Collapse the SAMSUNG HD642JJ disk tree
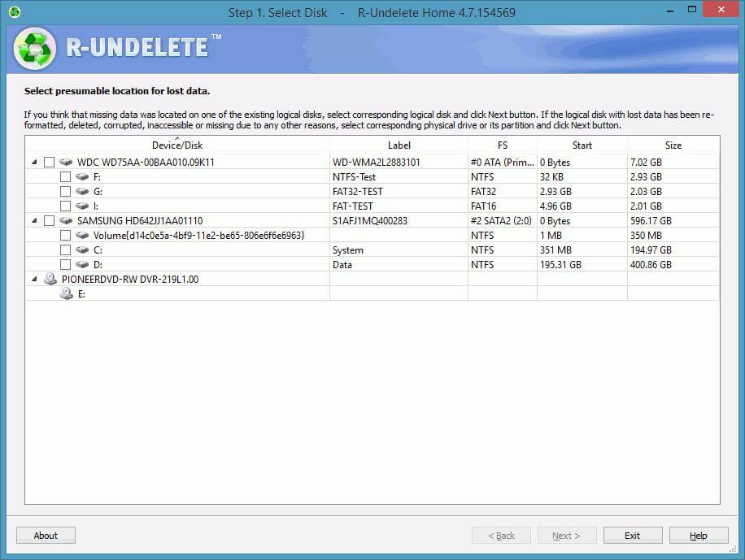The height and width of the screenshot is (560, 745). [34, 221]
